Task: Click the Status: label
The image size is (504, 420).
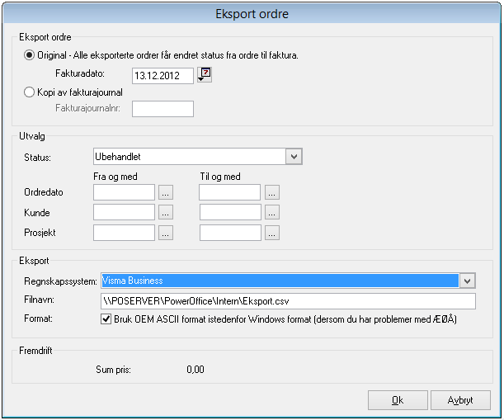Action: [x=38, y=158]
